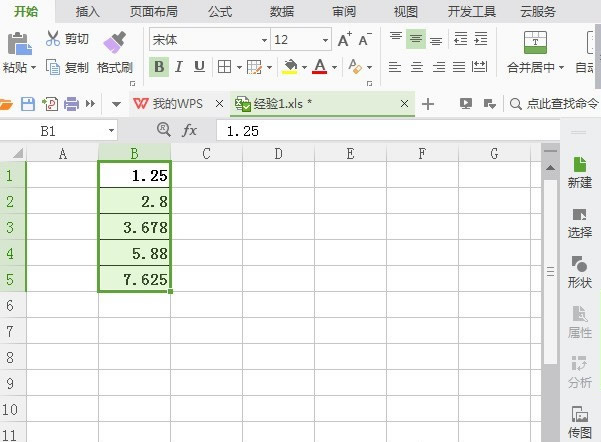Click the increase font size icon
This screenshot has height=442, width=601.
pos(344,40)
